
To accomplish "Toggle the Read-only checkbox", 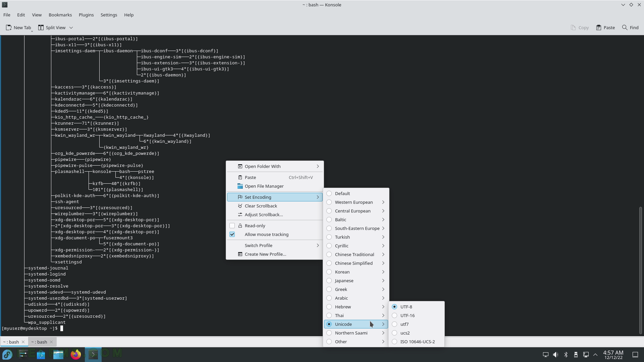I will 232,226.
